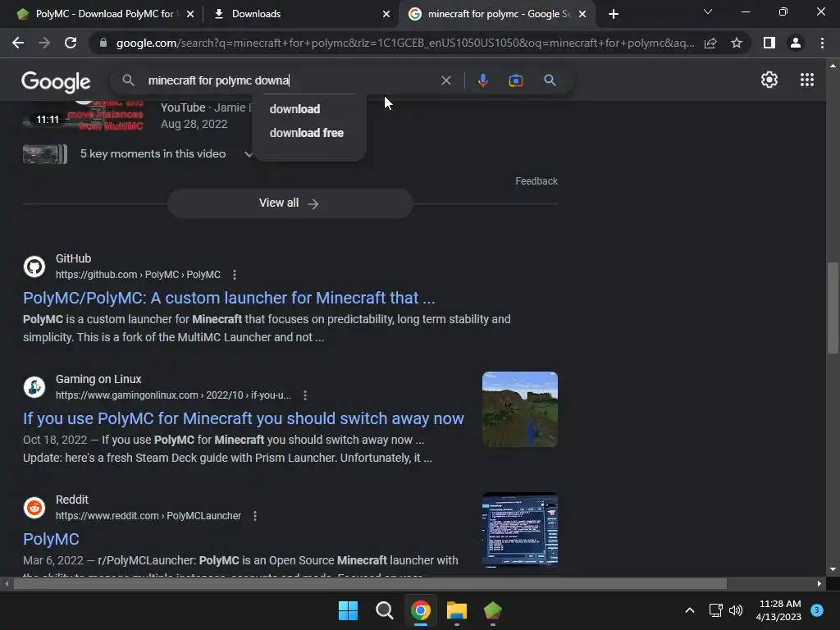Click the network tray icon

pyautogui.click(x=715, y=610)
